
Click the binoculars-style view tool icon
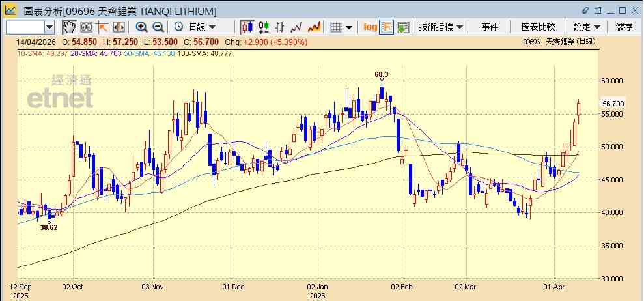tap(86, 27)
